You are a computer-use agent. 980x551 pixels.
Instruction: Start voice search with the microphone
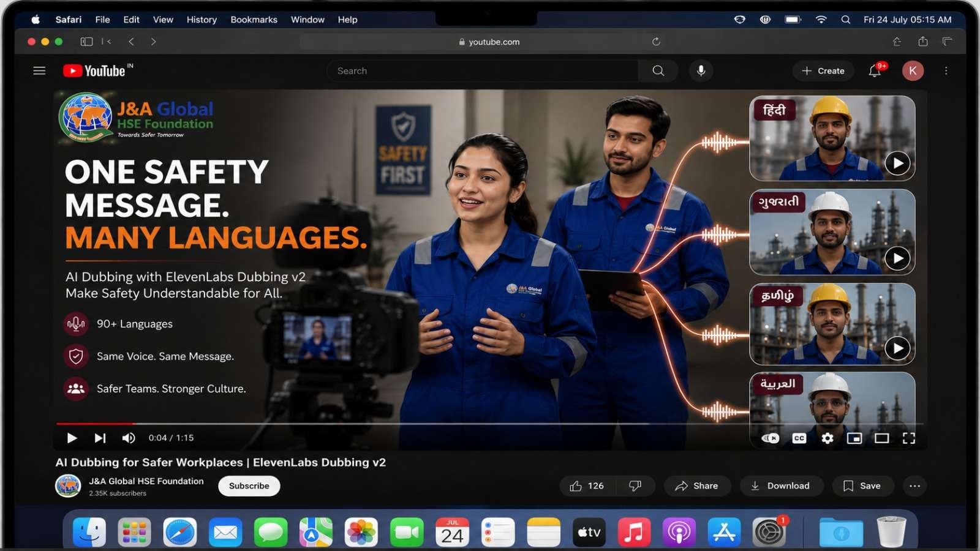click(x=701, y=71)
